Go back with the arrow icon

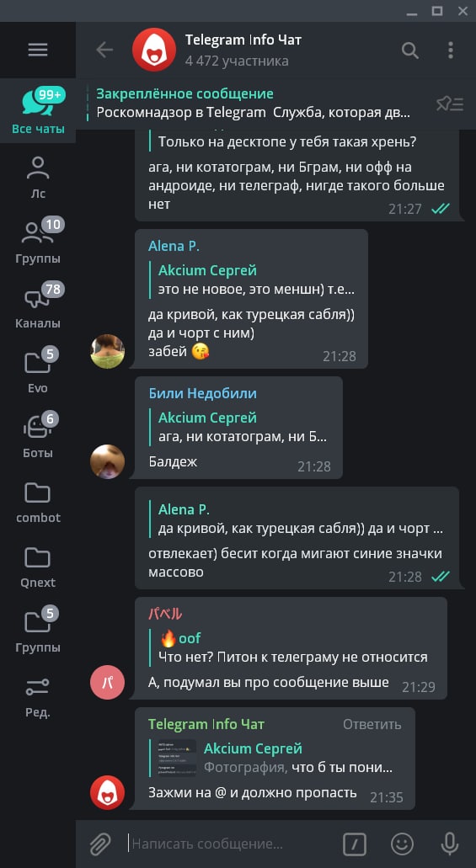(104, 51)
